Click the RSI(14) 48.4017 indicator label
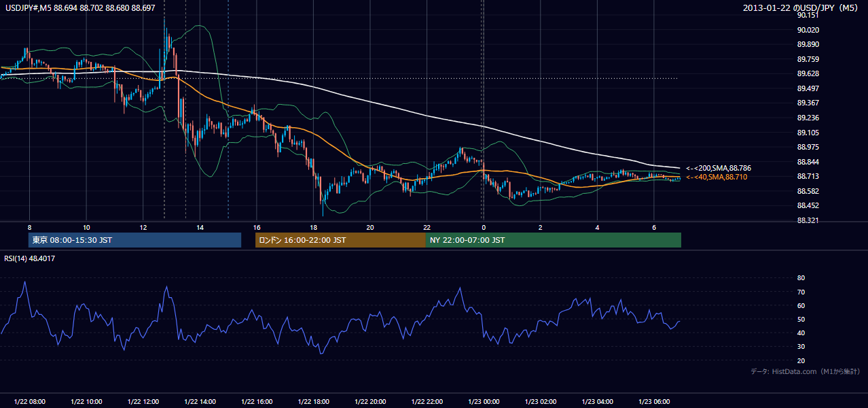Image resolution: width=868 pixels, height=408 pixels. (29, 258)
